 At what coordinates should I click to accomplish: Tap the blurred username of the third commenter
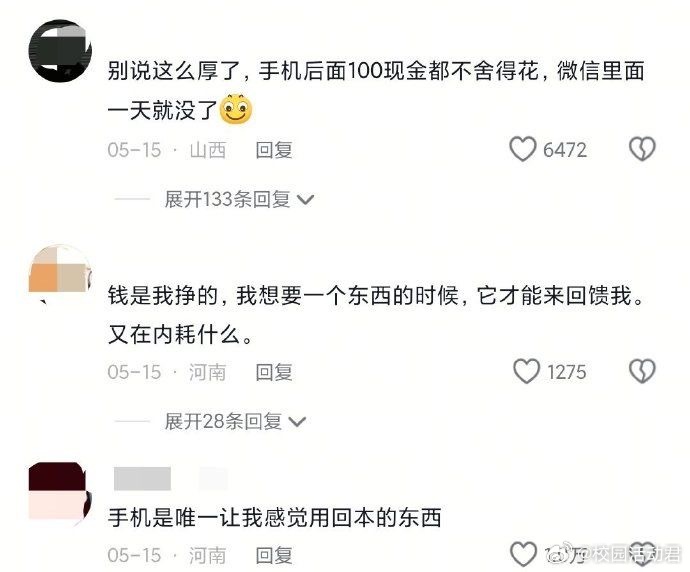142,479
